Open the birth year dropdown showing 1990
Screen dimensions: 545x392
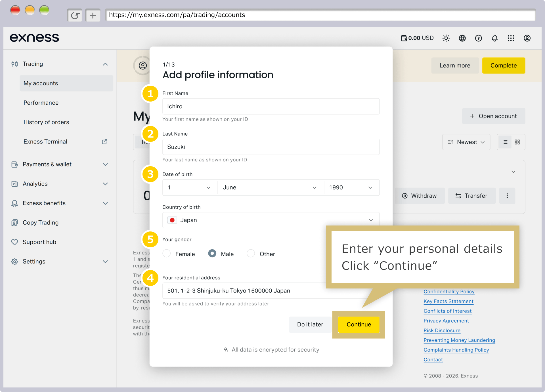click(351, 187)
